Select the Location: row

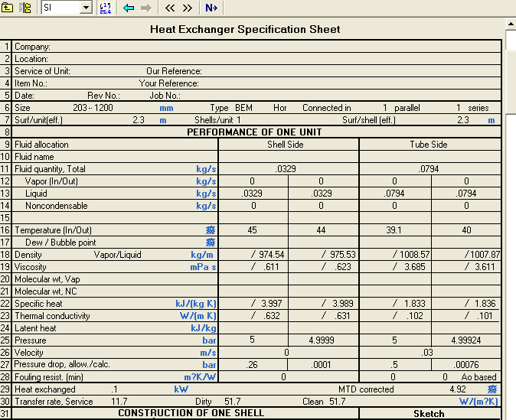click(x=256, y=59)
